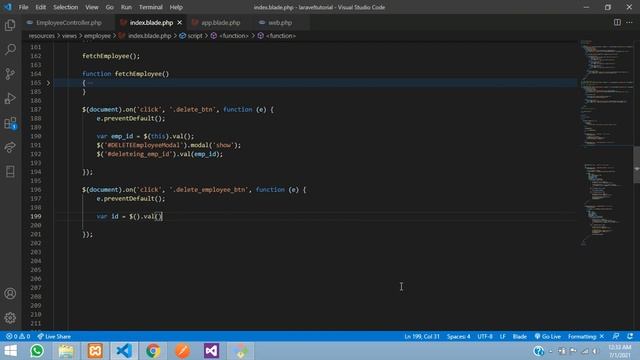Image resolution: width=640 pixels, height=360 pixels.
Task: Open the Help menu
Action: coord(176,7)
